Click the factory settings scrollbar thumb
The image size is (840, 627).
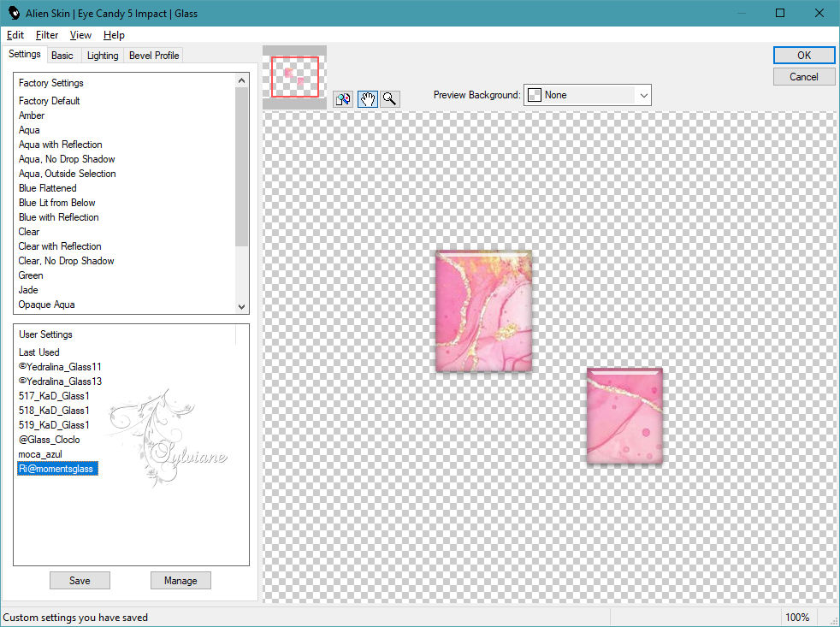(241, 166)
